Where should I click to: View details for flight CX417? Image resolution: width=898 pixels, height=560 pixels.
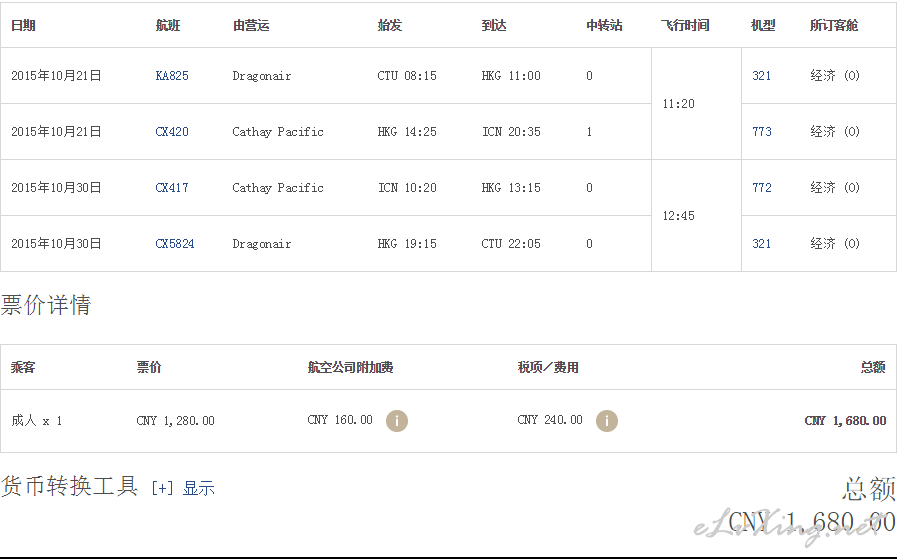click(172, 188)
